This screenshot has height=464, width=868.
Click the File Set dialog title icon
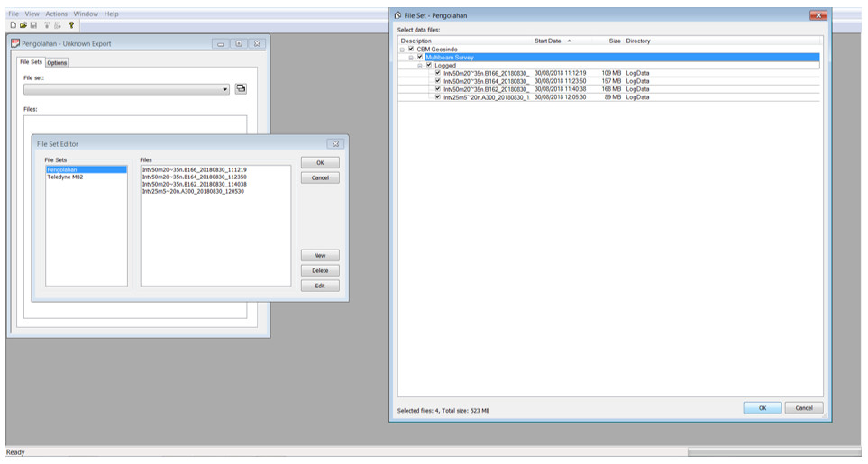point(397,15)
